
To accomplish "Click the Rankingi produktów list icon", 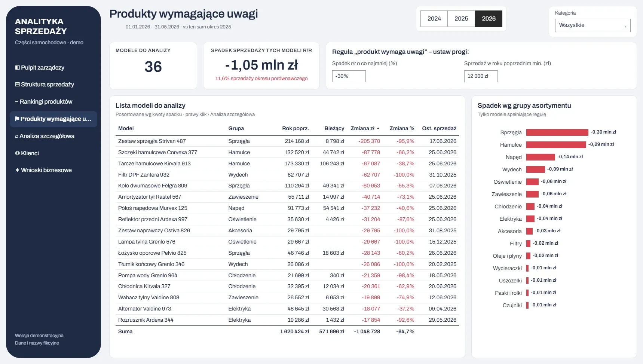I will point(17,102).
